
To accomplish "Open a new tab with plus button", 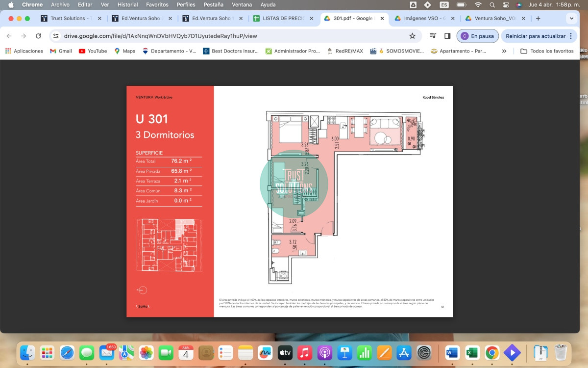I will click(538, 18).
